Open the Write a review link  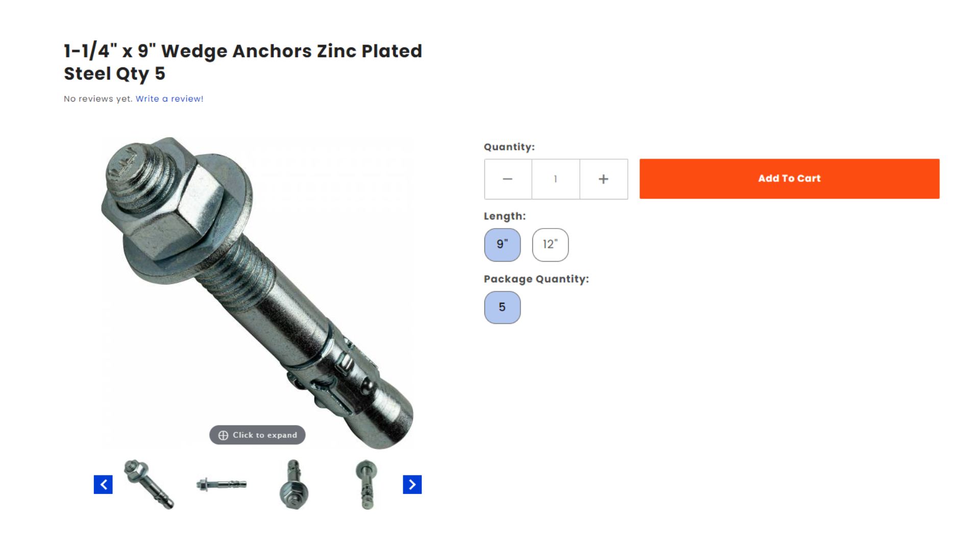point(169,99)
